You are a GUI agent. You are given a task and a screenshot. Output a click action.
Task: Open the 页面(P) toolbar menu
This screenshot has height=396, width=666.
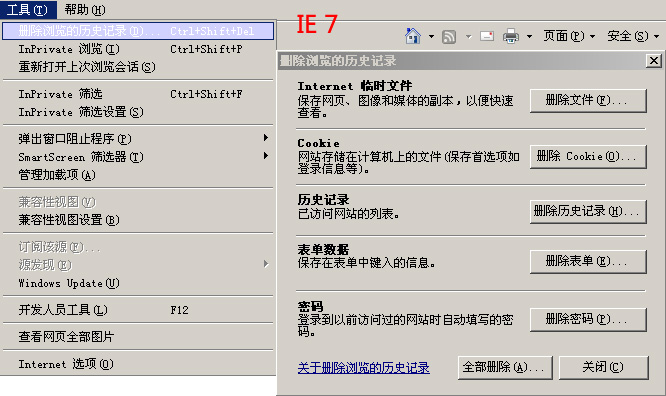(569, 36)
